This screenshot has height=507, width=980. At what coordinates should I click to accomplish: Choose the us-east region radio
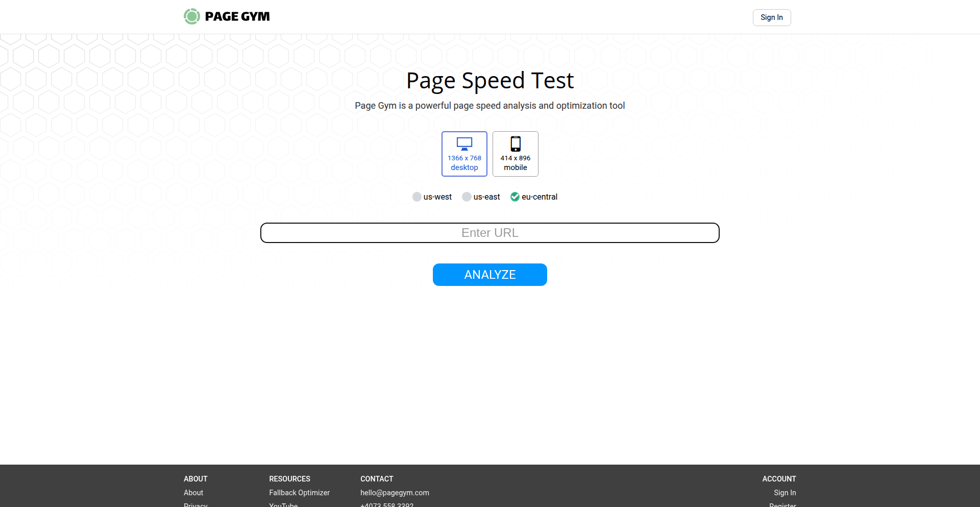point(467,197)
